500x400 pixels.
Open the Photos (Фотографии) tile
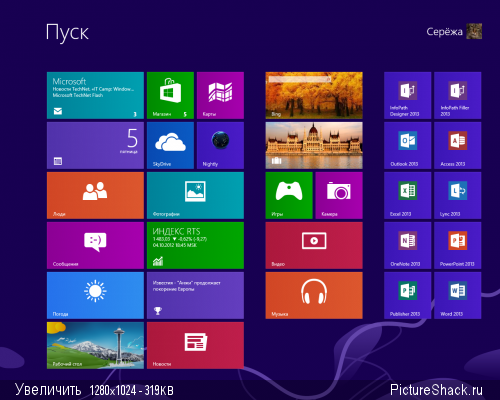tap(195, 195)
